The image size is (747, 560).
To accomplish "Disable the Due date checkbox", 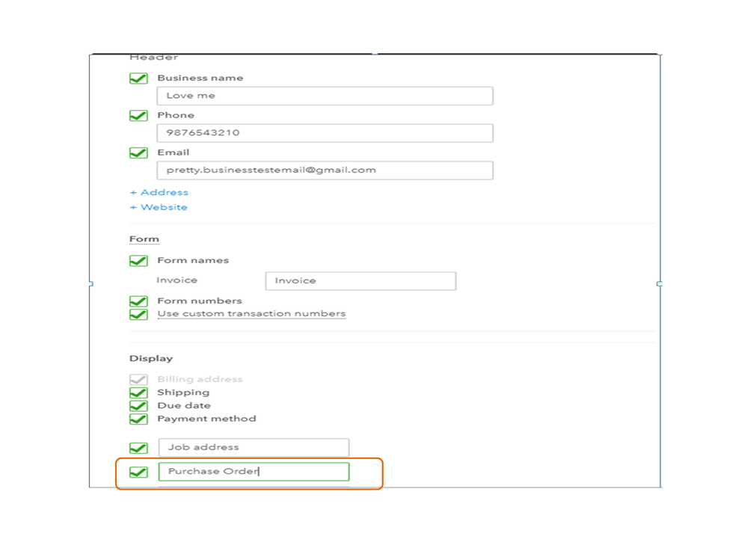I will point(138,406).
